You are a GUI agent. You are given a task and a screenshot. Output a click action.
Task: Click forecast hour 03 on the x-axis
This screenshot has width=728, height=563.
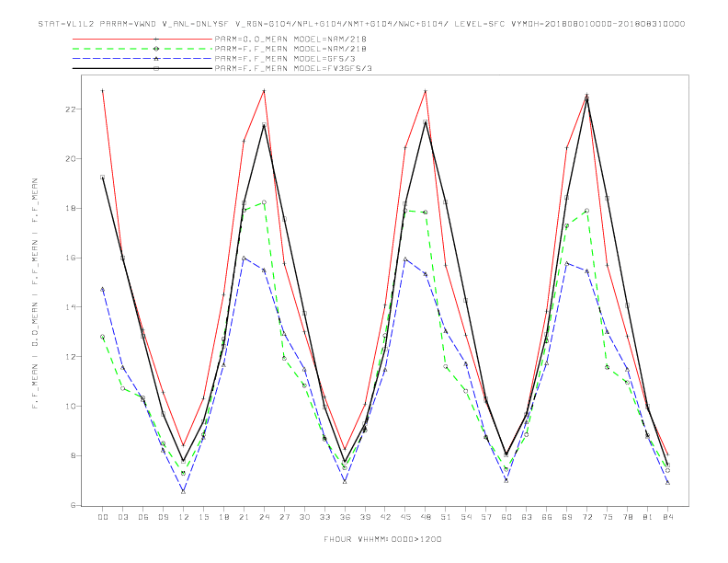[122, 517]
